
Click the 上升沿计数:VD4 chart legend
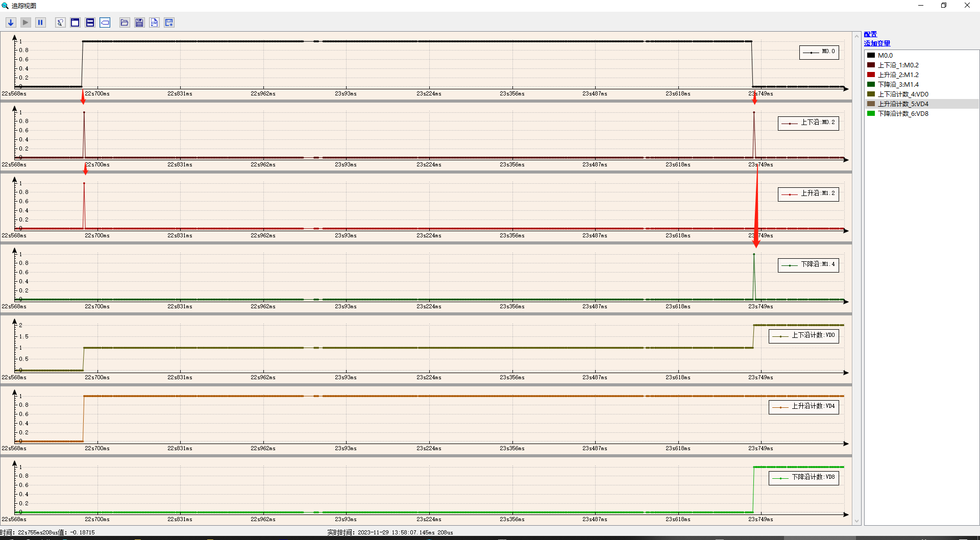[x=803, y=407]
